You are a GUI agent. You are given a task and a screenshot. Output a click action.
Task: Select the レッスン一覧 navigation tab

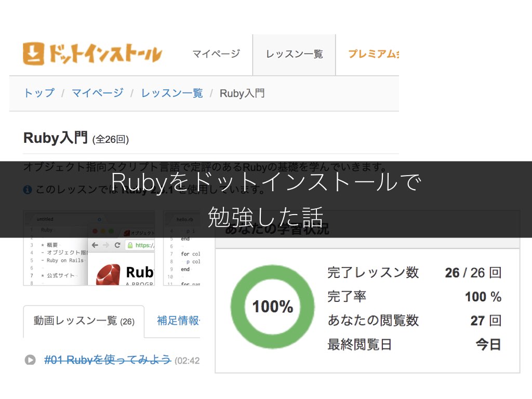294,54
